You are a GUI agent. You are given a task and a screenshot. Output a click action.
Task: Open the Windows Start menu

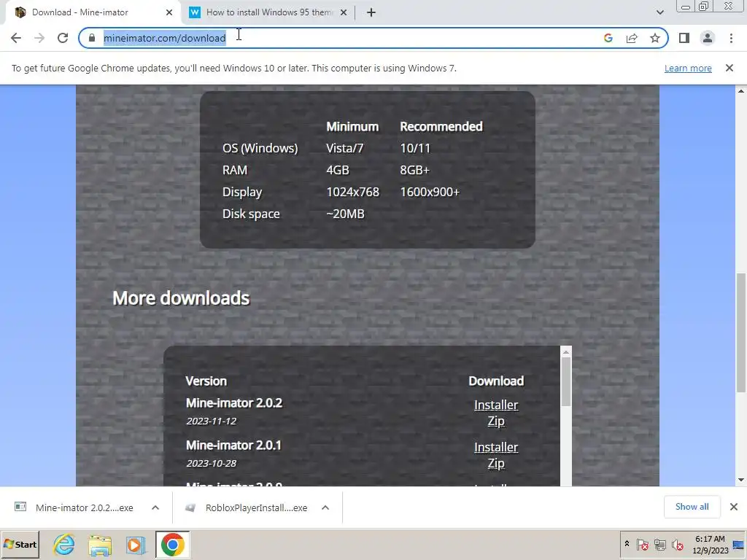pyautogui.click(x=20, y=544)
